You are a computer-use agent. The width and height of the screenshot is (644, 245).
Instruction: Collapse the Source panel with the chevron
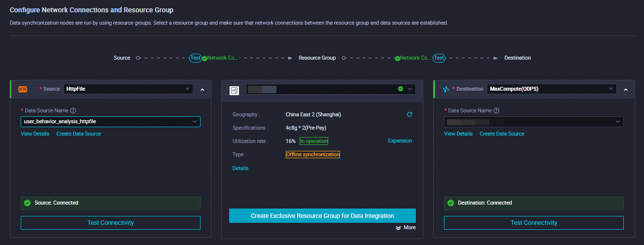click(202, 90)
